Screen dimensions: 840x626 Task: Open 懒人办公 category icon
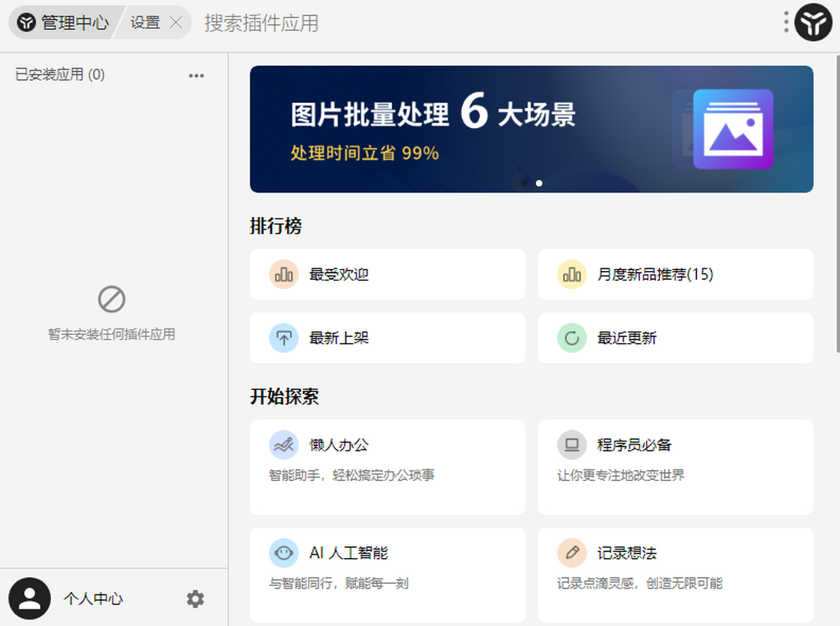tap(283, 445)
